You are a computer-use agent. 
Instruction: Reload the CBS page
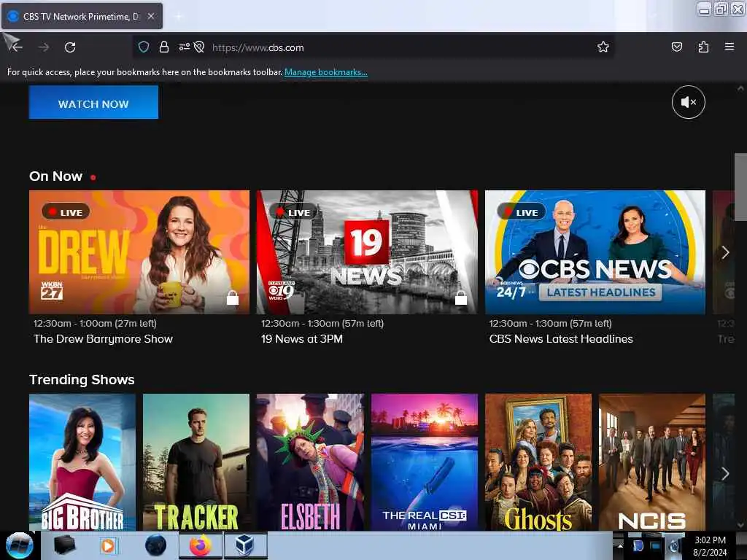(70, 47)
